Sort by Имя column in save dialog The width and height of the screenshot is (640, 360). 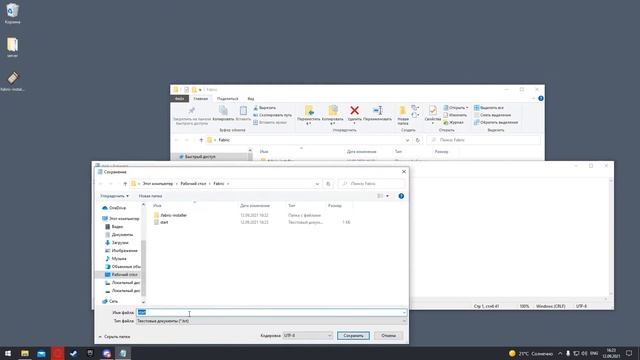point(157,206)
